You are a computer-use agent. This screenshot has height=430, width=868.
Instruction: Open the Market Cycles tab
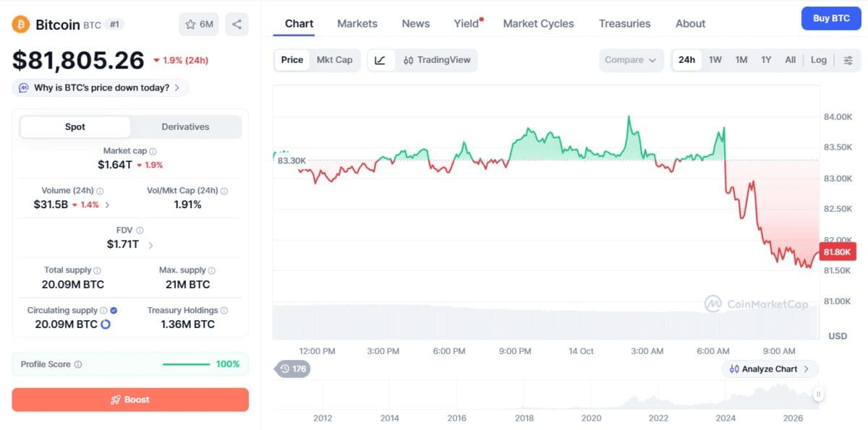[x=538, y=24]
